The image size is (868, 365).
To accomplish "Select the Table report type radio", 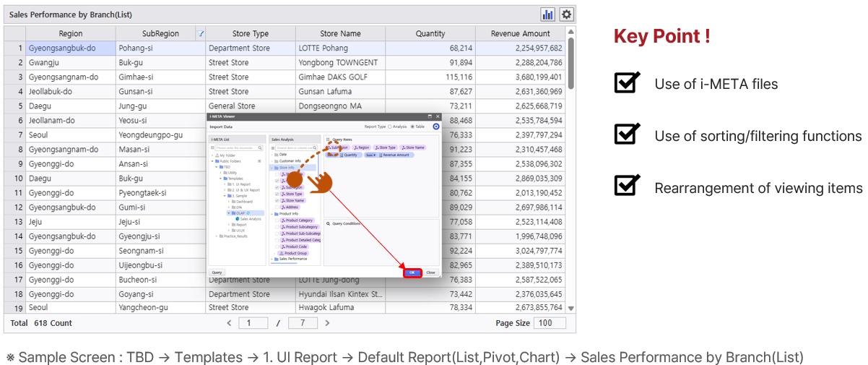I will (412, 126).
